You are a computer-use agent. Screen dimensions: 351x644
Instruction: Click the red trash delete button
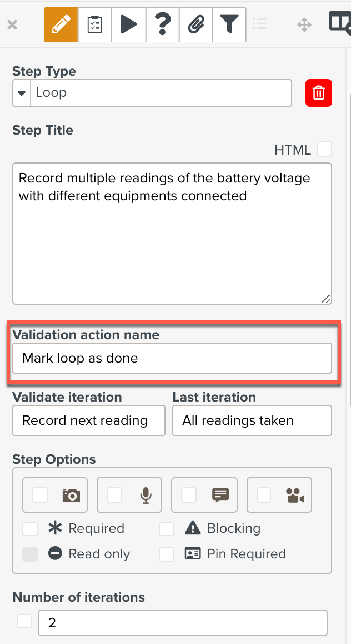coord(319,93)
